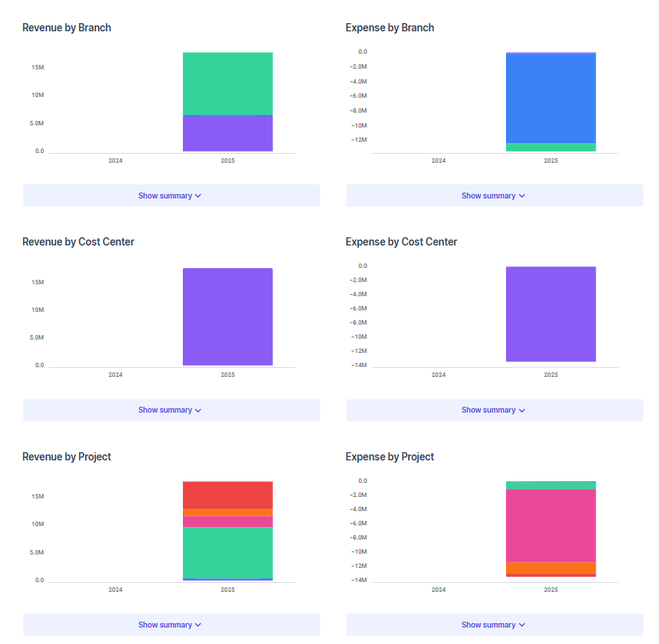Click green segment in Revenue by Branch bar
The image size is (659, 644).
click(228, 84)
